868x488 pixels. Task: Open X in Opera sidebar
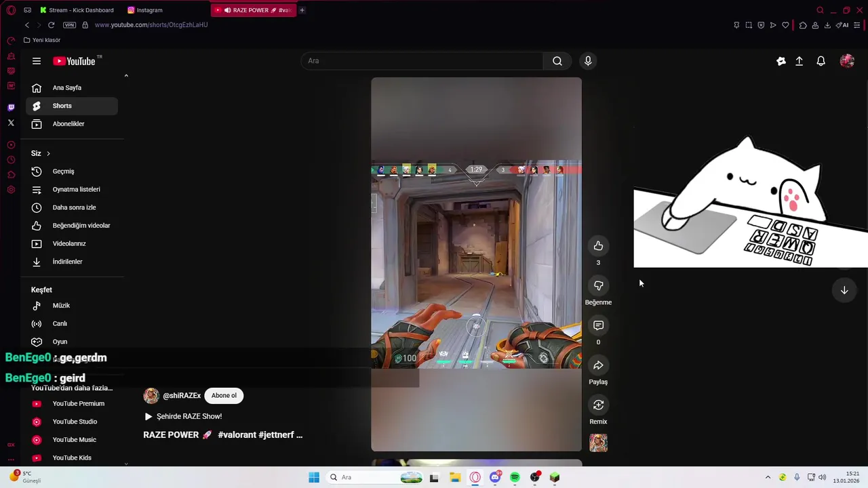pyautogui.click(x=11, y=123)
